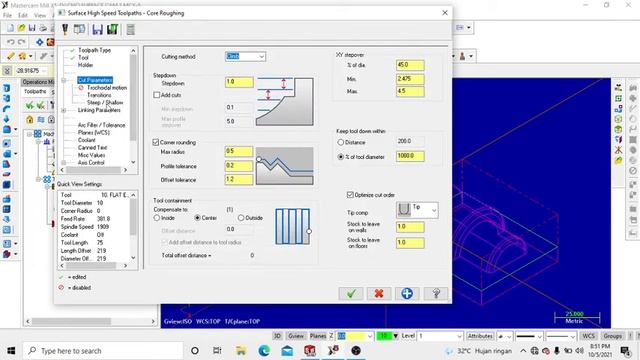Click the Stepdown value field
Viewport: 640px width, 360px height.
[x=239, y=82]
